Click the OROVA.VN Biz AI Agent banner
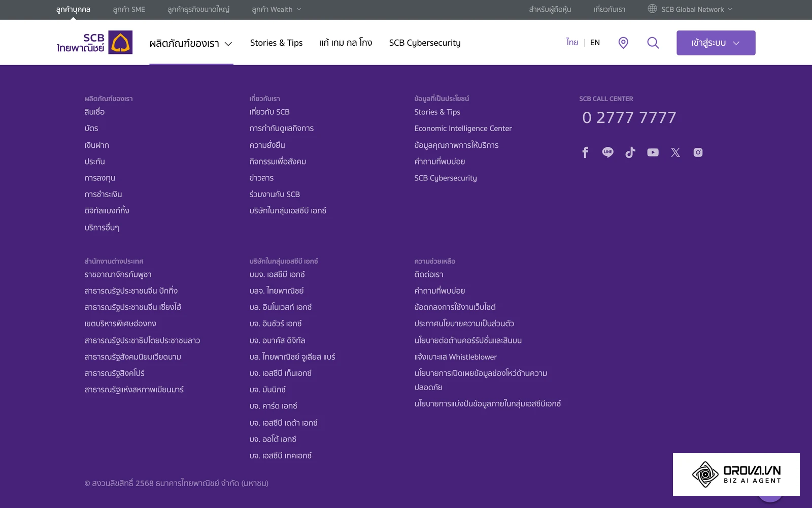This screenshot has height=508, width=812. click(x=736, y=474)
